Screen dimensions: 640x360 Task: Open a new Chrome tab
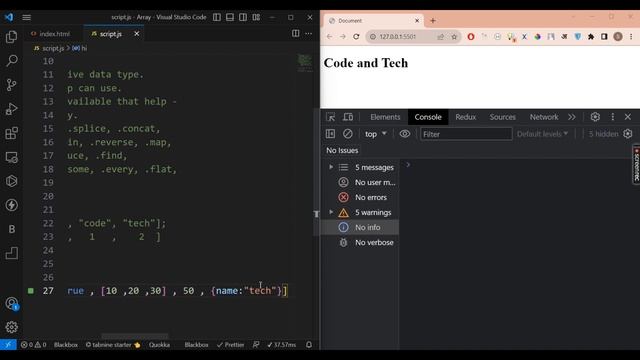[433, 20]
